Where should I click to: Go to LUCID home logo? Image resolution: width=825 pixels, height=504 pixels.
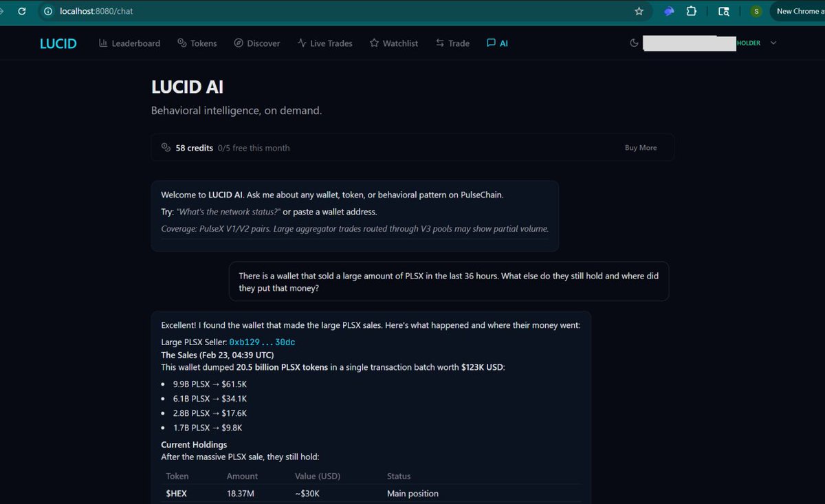pos(58,43)
